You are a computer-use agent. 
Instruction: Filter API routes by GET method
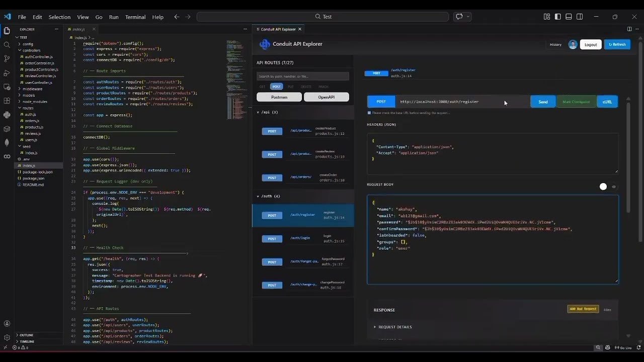pos(263,86)
